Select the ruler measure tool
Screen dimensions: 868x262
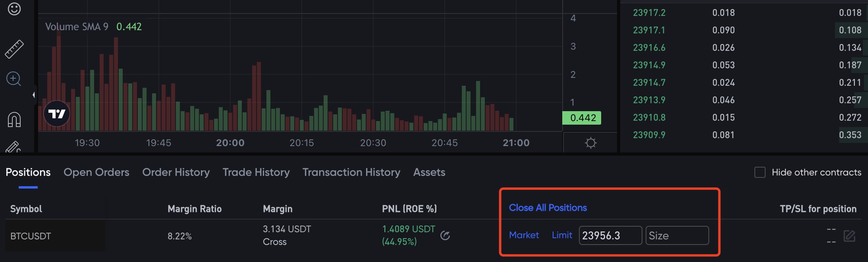(x=14, y=49)
